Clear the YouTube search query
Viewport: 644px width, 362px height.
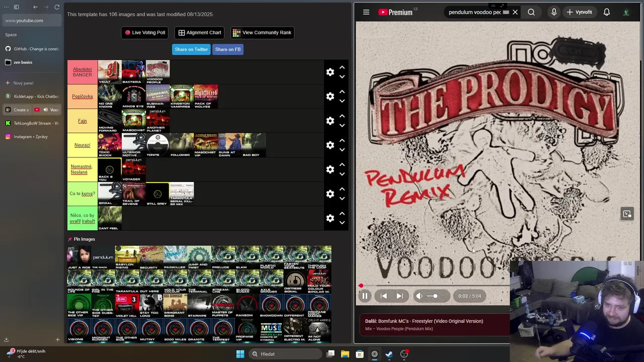coord(515,12)
